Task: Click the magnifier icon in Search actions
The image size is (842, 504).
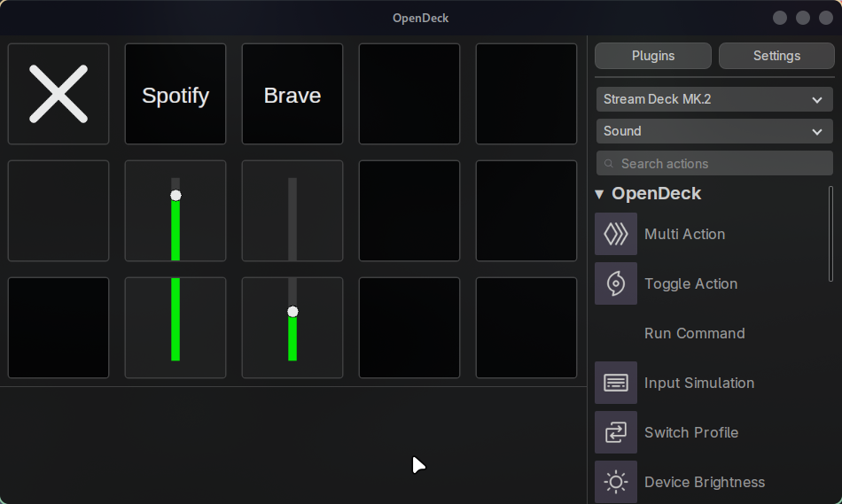Action: coord(608,164)
